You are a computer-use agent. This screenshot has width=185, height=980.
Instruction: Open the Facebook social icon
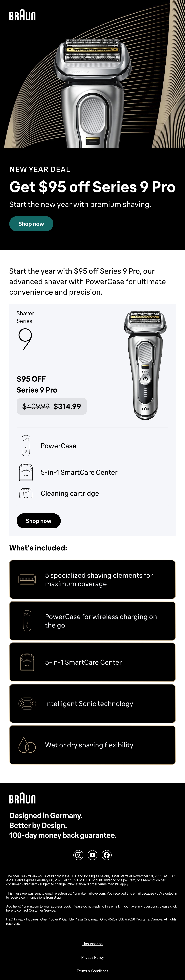(x=107, y=855)
